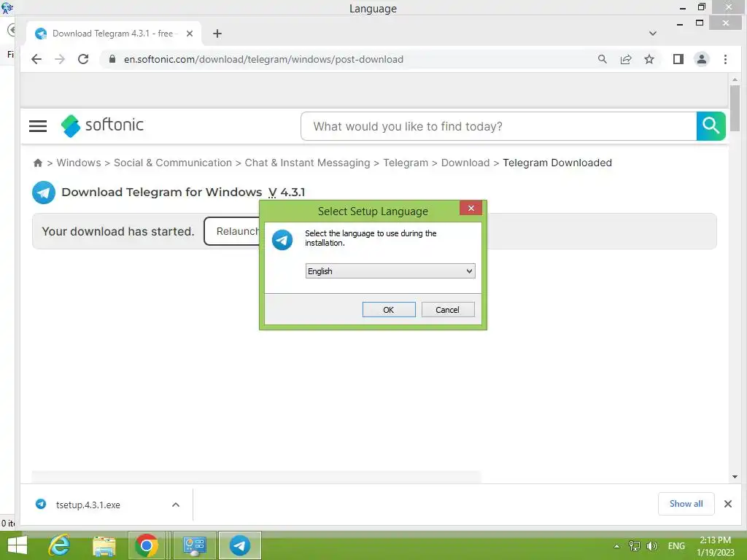Viewport: 747px width, 560px height.
Task: Open Windows Start button
Action: (18, 545)
